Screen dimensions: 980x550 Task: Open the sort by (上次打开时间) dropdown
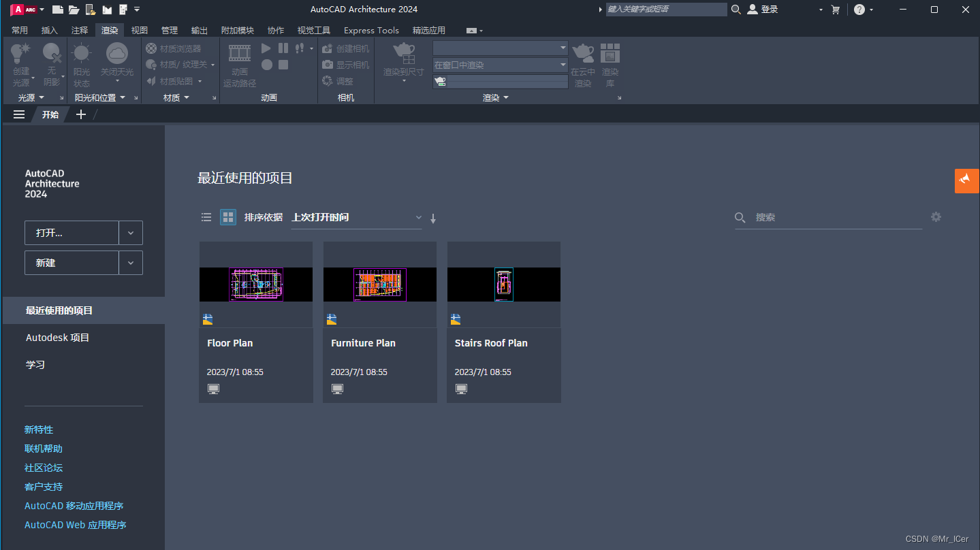click(357, 217)
